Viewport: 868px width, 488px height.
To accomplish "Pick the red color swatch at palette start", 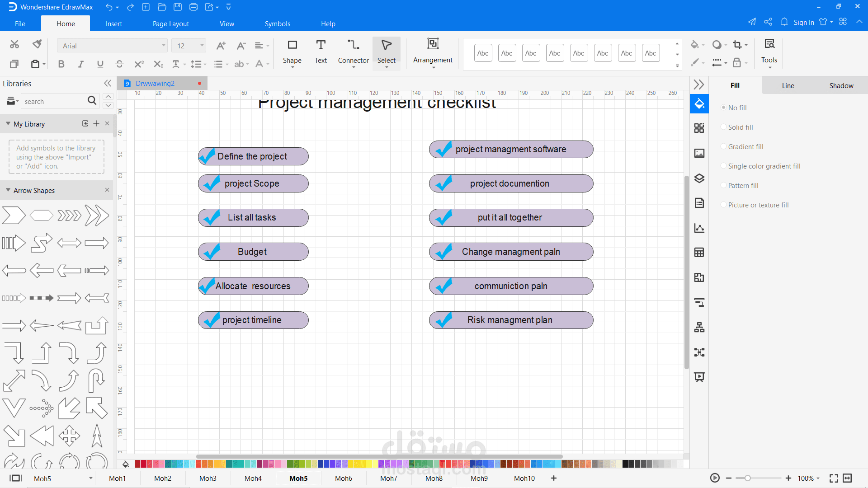I will click(x=137, y=464).
